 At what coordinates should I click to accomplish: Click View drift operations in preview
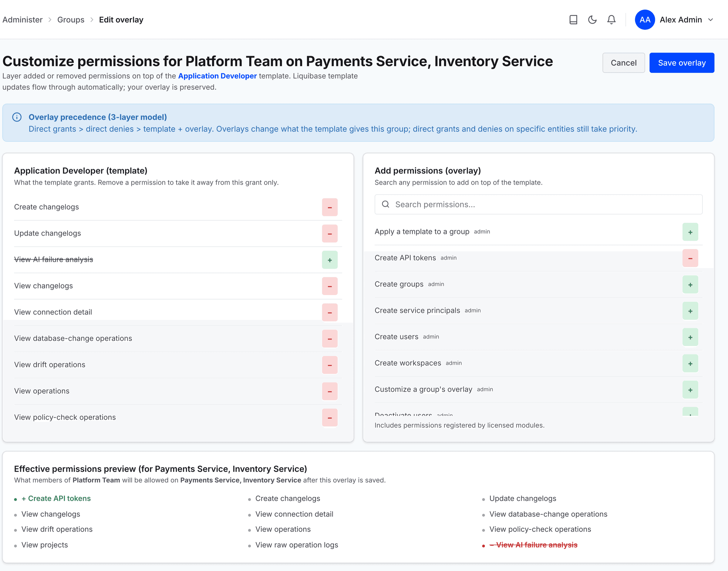(57, 529)
